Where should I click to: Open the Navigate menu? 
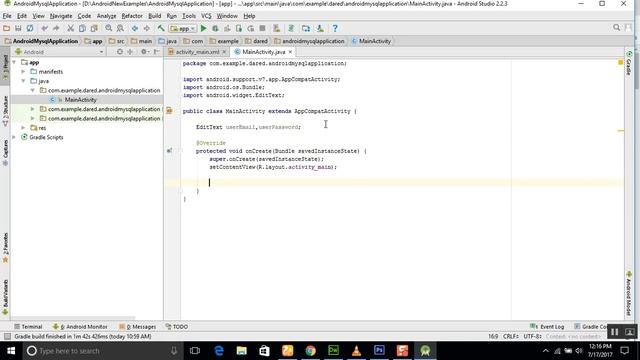[x=61, y=16]
